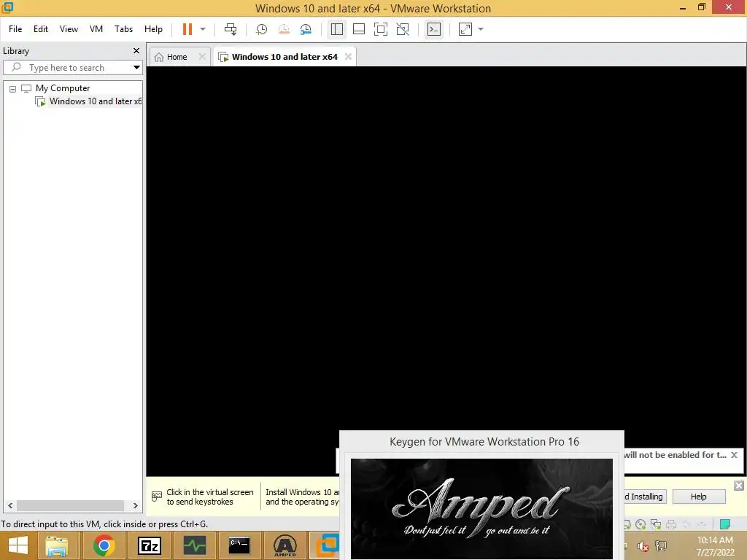Revert the VM to its last snapshot

click(x=284, y=29)
